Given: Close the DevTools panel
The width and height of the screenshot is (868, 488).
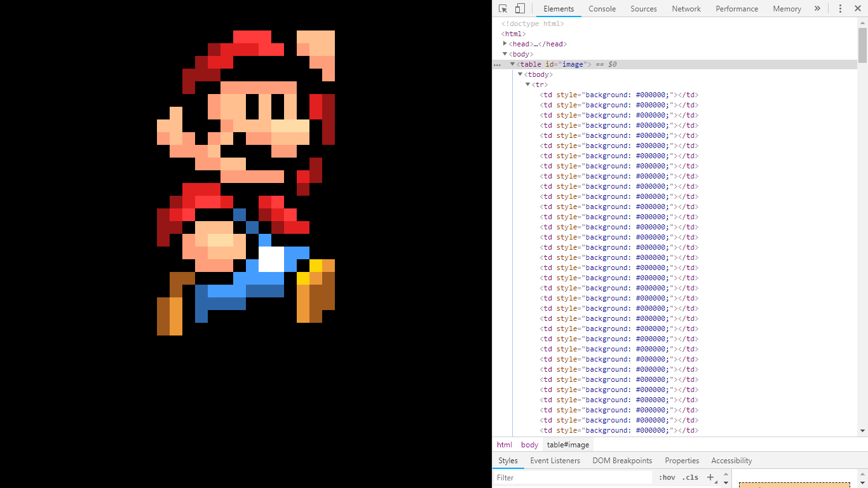Looking at the screenshot, I should 858,9.
